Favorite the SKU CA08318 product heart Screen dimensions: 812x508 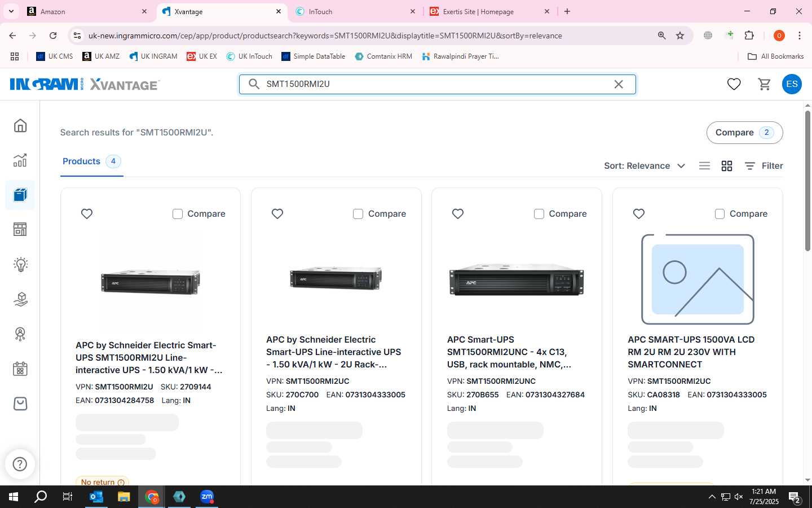pyautogui.click(x=639, y=214)
